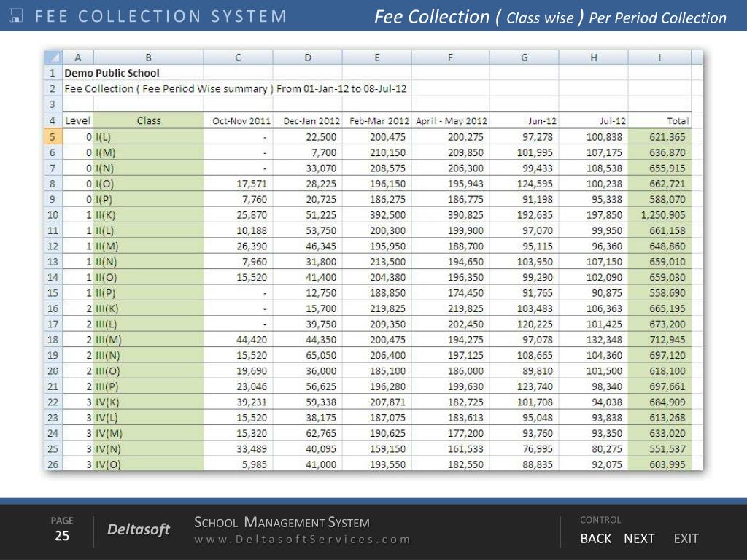Select column I header

coord(659,58)
